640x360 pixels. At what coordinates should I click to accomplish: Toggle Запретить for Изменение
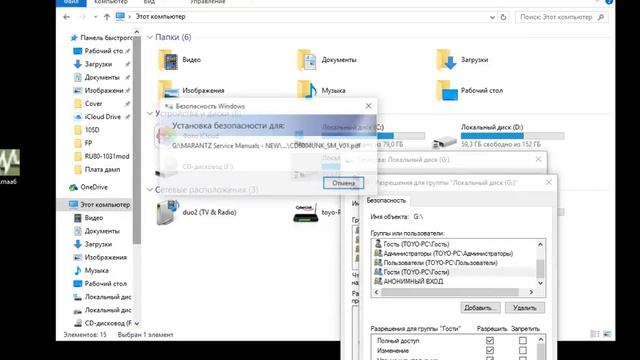click(522, 351)
